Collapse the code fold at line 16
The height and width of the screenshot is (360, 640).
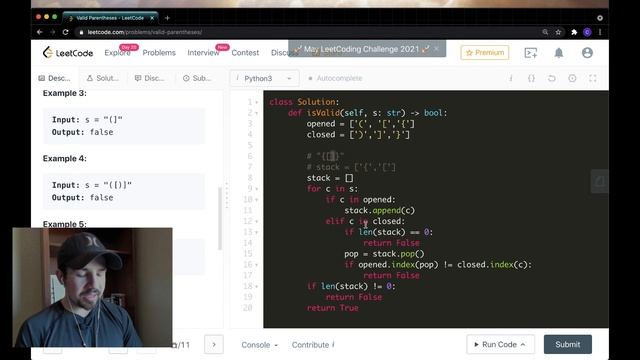tap(257, 264)
